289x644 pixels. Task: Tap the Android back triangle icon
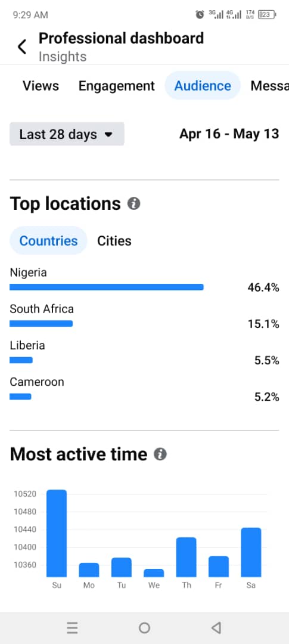tap(216, 627)
